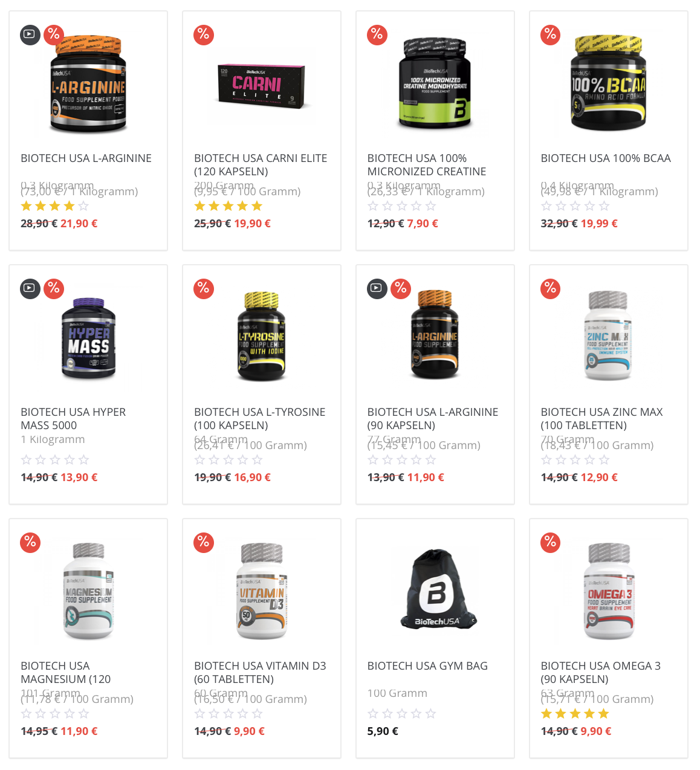Click discount badge on 100% BCAA card
Image resolution: width=700 pixels, height=770 pixels.
pos(551,34)
